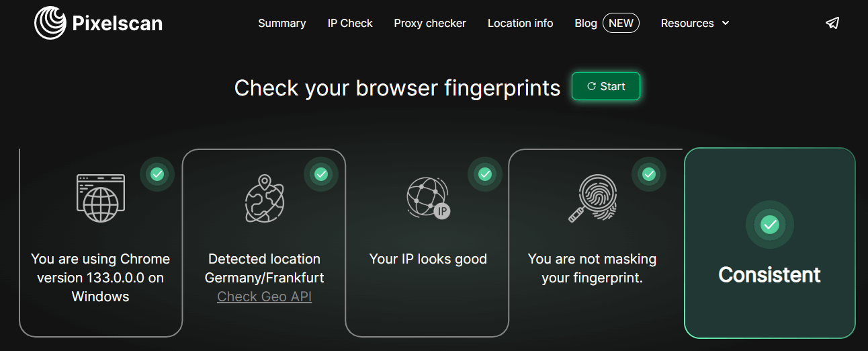Image resolution: width=868 pixels, height=351 pixels.
Task: Click the checkmark badge on Chrome card
Action: 157,174
